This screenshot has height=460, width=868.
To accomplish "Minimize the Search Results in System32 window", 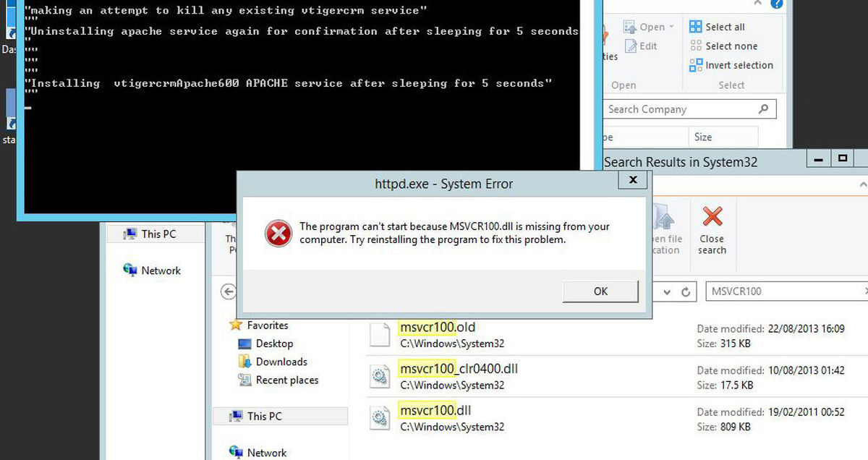I will click(x=817, y=158).
